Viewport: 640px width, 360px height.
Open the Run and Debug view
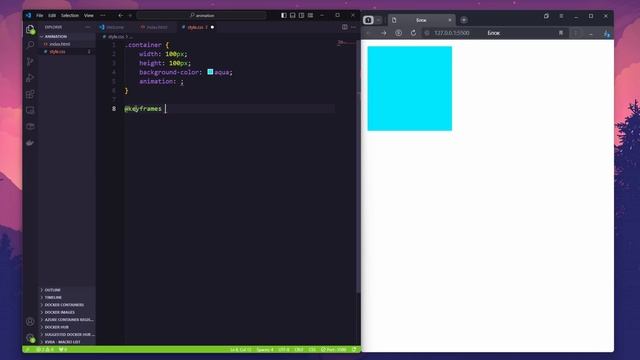[x=30, y=78]
